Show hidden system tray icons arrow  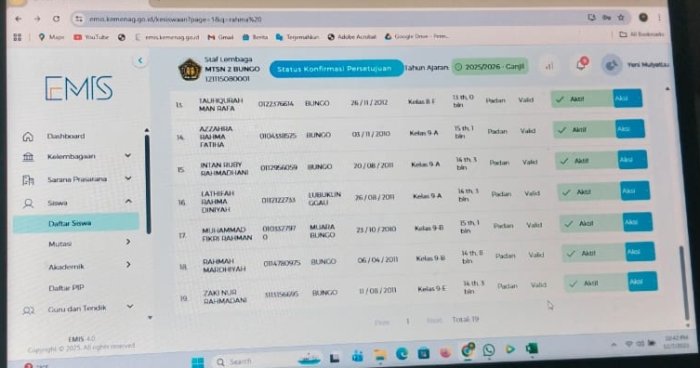click(x=614, y=345)
